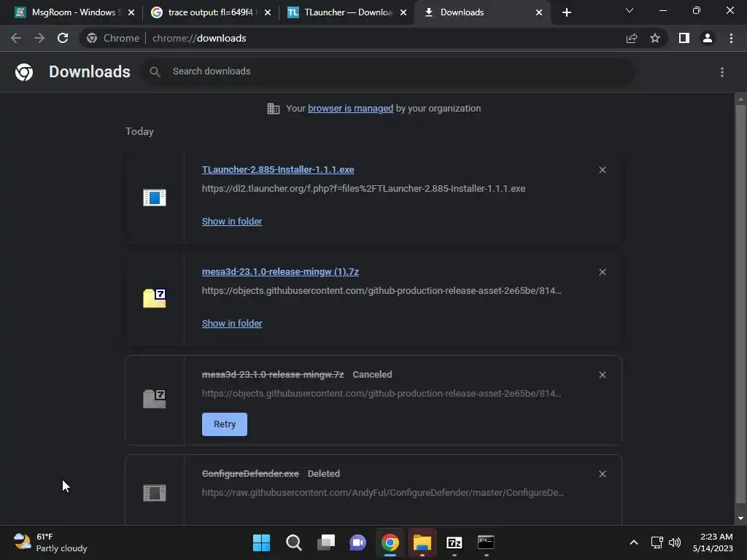Click the downloads page vertical scrollbar
Screen dimensions: 747x560
(x=740, y=304)
